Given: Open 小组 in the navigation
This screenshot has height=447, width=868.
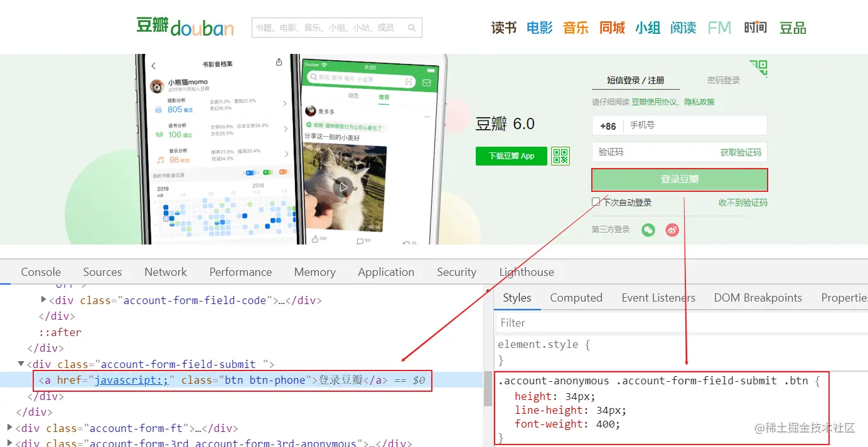Looking at the screenshot, I should coord(648,28).
